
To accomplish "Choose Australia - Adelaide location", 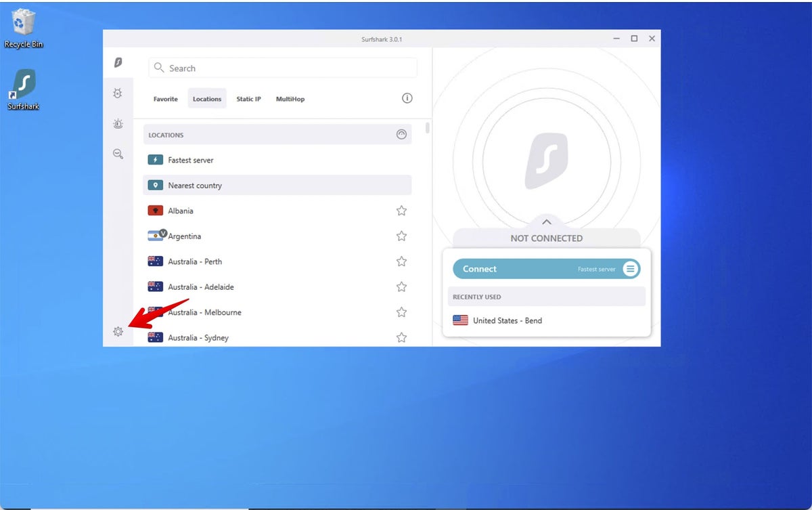I will pyautogui.click(x=277, y=286).
